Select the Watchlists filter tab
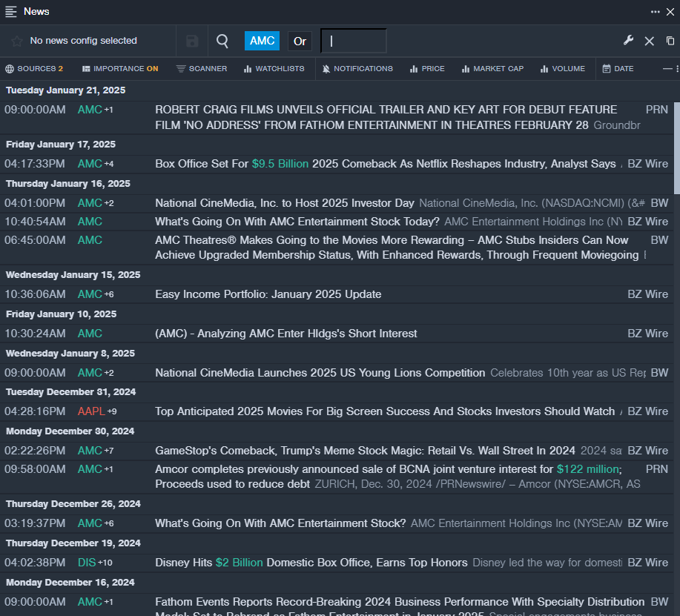The width and height of the screenshot is (680, 616). click(x=274, y=69)
